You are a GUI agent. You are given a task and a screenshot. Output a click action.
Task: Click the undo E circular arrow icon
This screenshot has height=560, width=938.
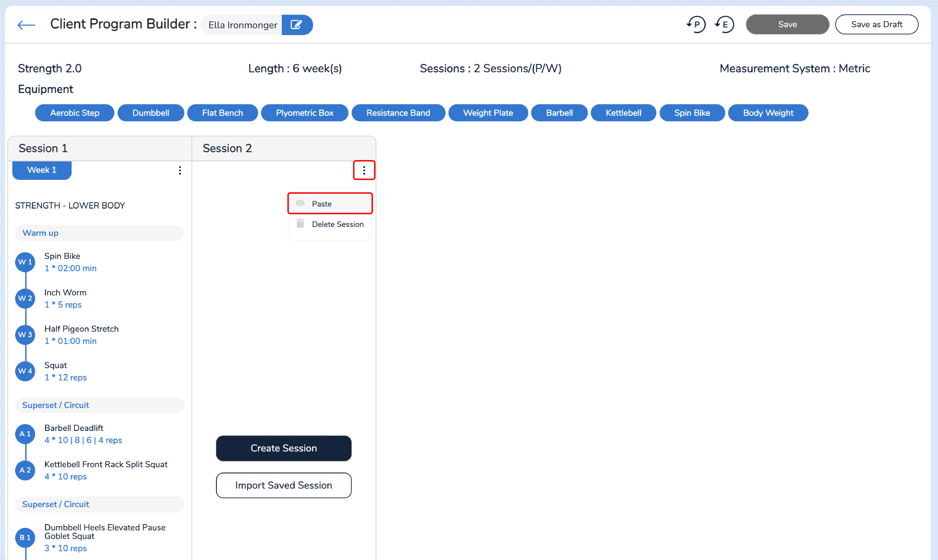point(724,24)
